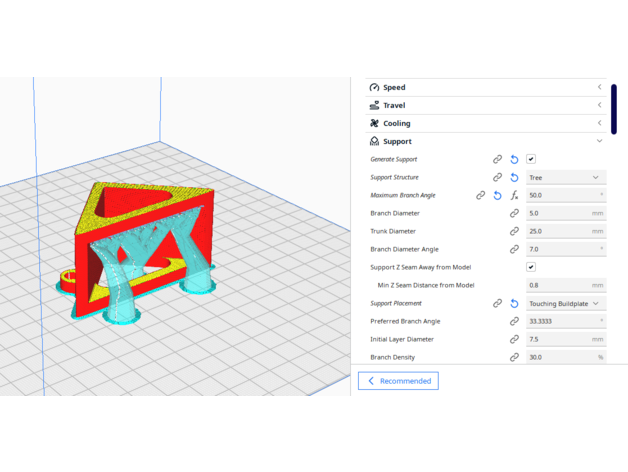Click the link icon for Support Structure

497,177
